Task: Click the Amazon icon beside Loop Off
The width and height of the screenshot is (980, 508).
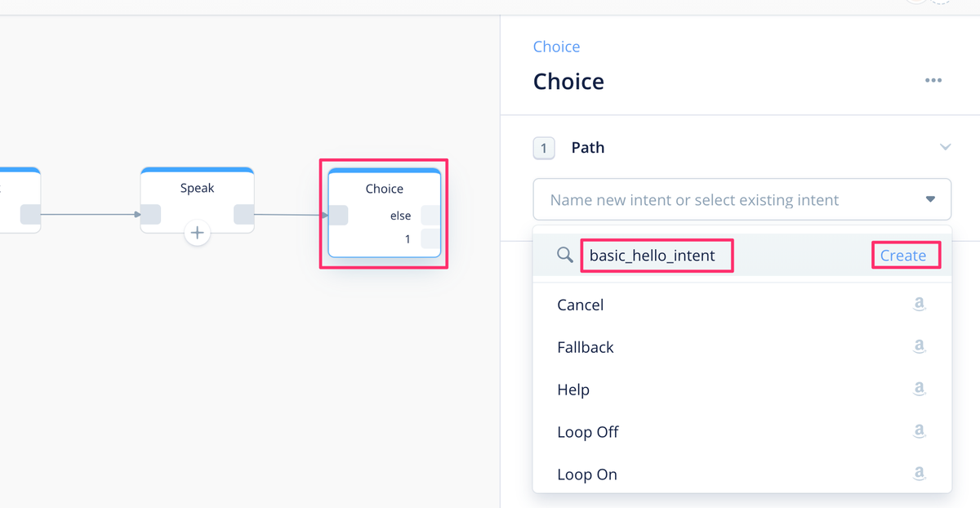Action: click(x=920, y=432)
